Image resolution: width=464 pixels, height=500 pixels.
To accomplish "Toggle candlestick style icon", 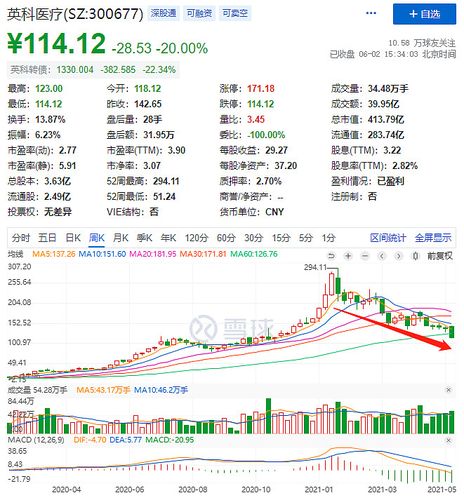I will click(x=415, y=256).
